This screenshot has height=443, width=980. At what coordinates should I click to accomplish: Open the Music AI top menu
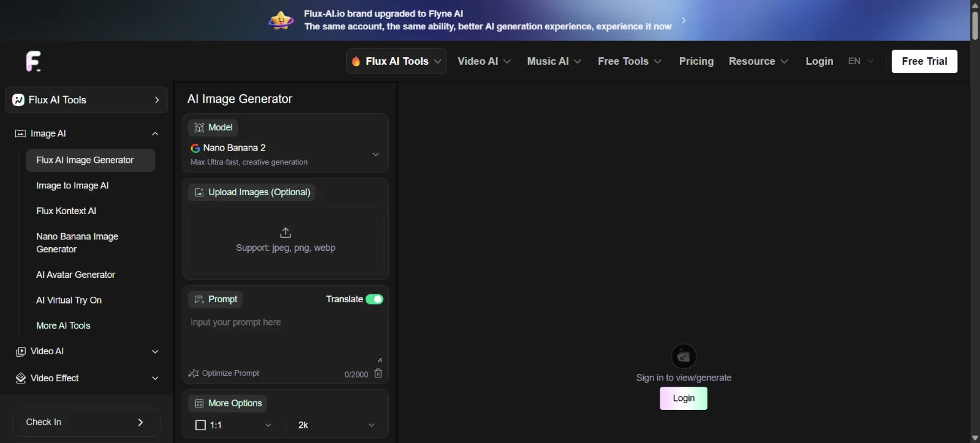554,61
